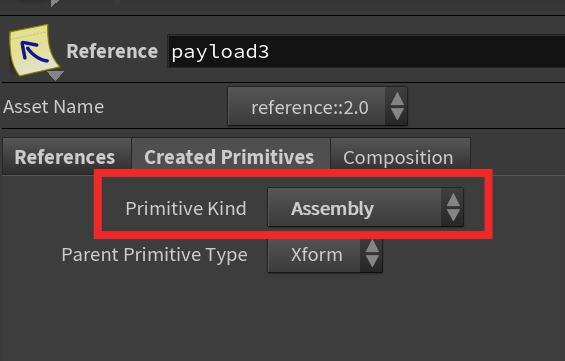
Task: Click the Reference node sticky-note icon
Action: 34,49
